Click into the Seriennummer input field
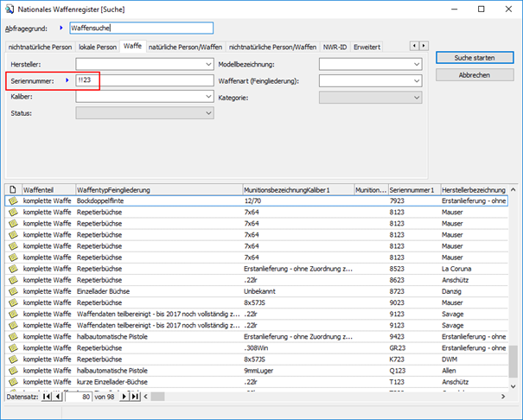Screen dimensions: 523x420 click(147, 80)
